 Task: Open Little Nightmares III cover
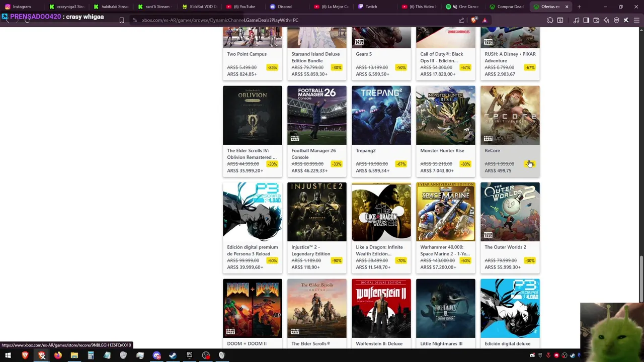pos(446,308)
